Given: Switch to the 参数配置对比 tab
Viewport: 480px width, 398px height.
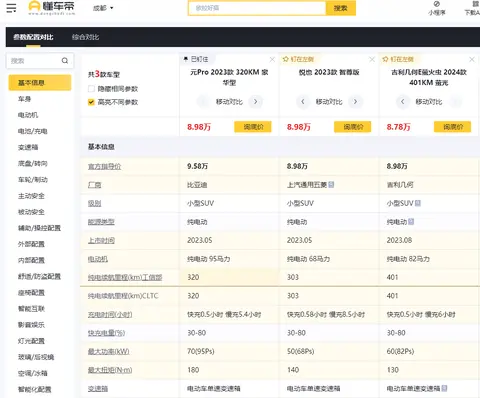Looking at the screenshot, I should pyautogui.click(x=33, y=37).
